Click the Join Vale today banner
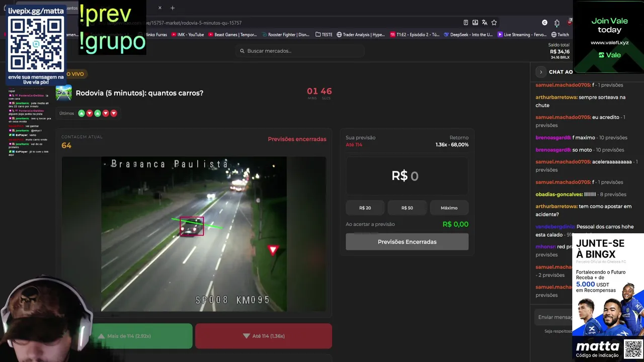 (x=609, y=38)
